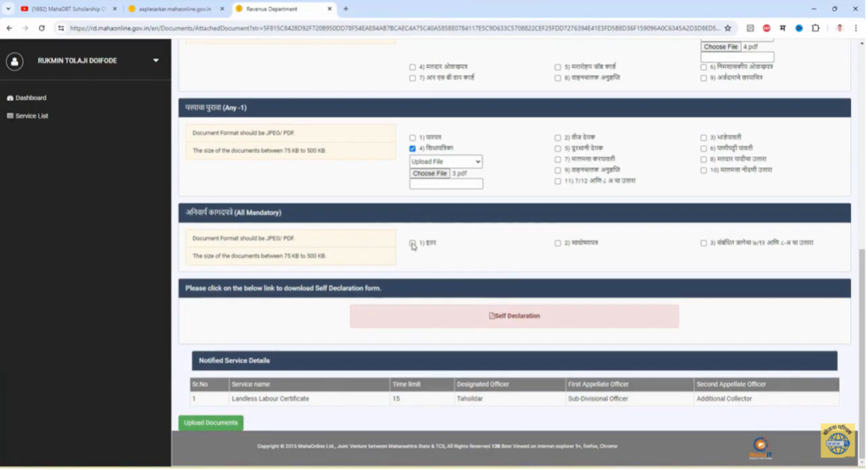Switch to the MahaDBT Scholarship YouTube tab

click(x=63, y=8)
